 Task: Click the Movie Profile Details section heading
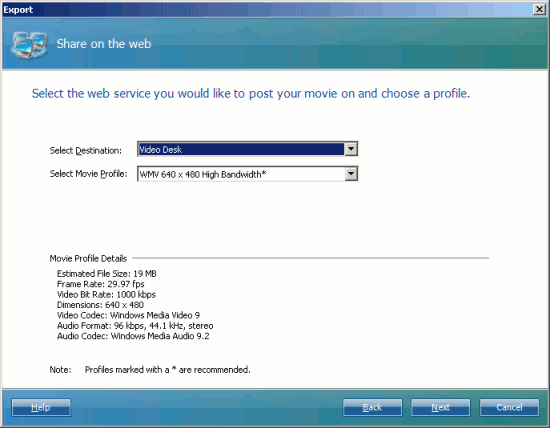88,259
